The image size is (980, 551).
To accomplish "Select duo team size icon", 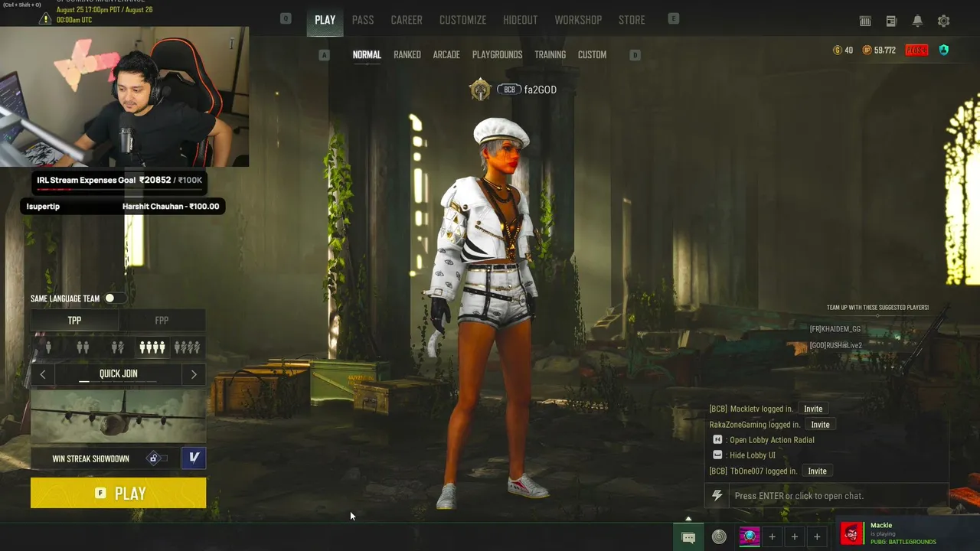I will coord(83,347).
